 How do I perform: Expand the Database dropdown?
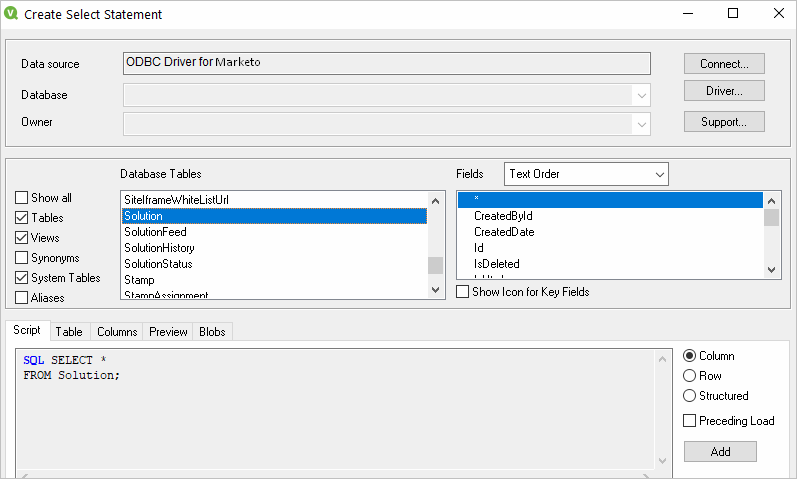tap(640, 95)
